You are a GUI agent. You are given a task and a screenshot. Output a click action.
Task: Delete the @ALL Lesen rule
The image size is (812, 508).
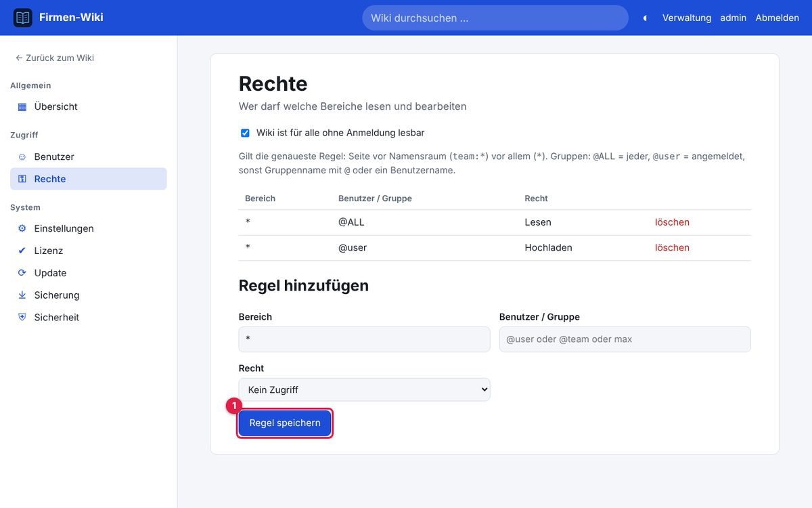coord(672,222)
